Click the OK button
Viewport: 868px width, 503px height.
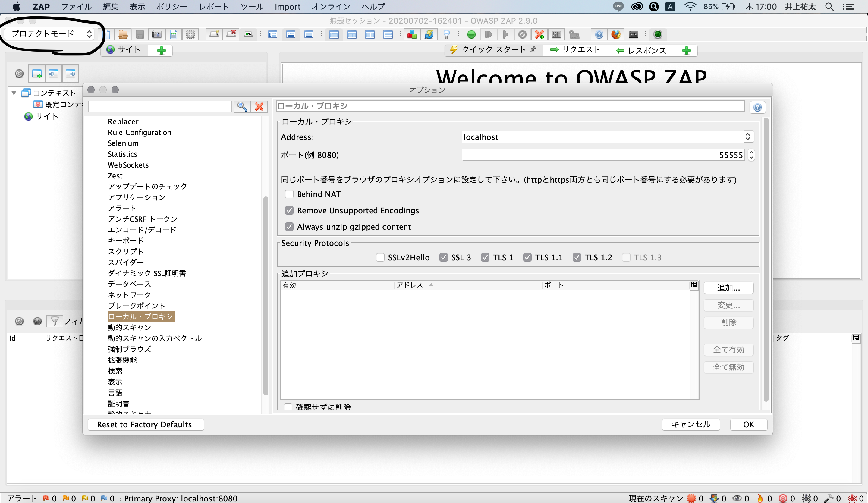pyautogui.click(x=748, y=424)
